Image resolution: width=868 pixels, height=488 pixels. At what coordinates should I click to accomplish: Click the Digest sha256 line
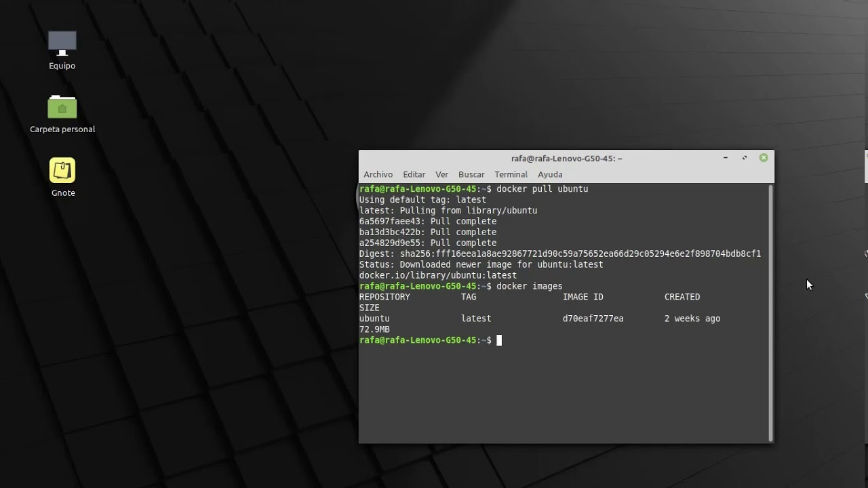(x=560, y=254)
